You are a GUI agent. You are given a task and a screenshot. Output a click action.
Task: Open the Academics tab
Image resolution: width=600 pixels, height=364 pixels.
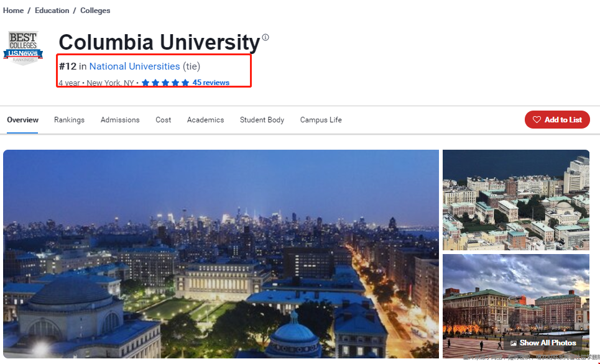pyautogui.click(x=205, y=120)
